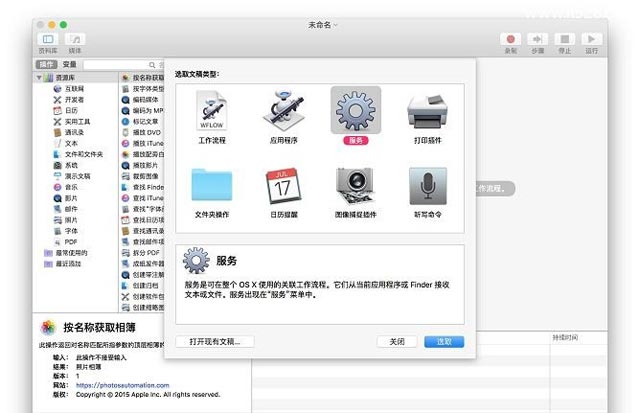Choose the 日历提醒 calendar icon
The width and height of the screenshot is (640, 413).
[x=284, y=186]
